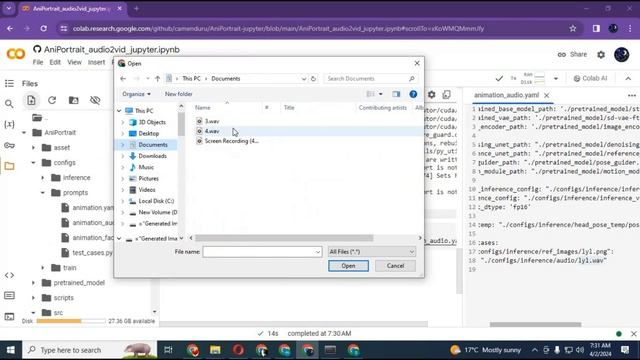Open address bar path history dropdown

point(304,79)
